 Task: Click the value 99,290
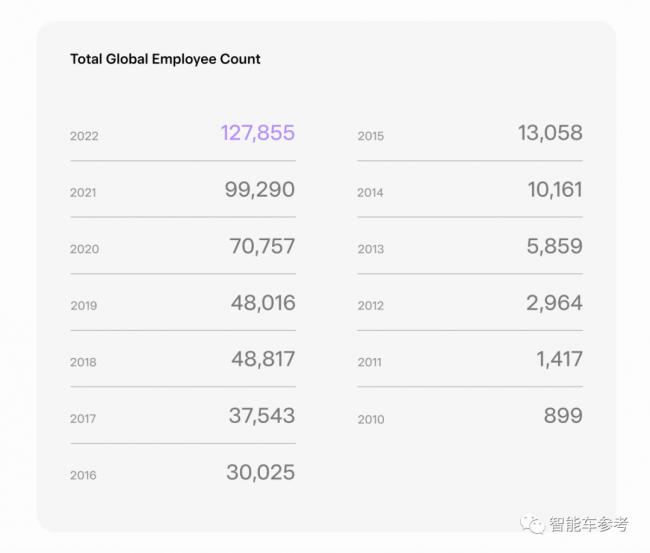pyautogui.click(x=260, y=190)
